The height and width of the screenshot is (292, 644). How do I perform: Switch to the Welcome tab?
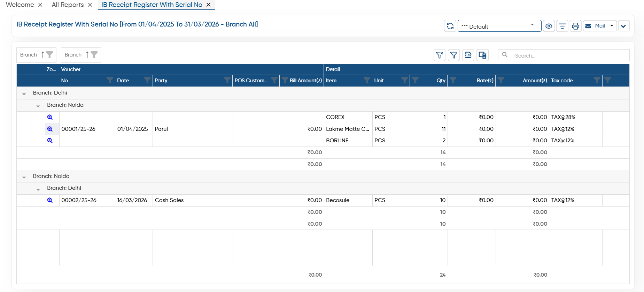coord(20,5)
